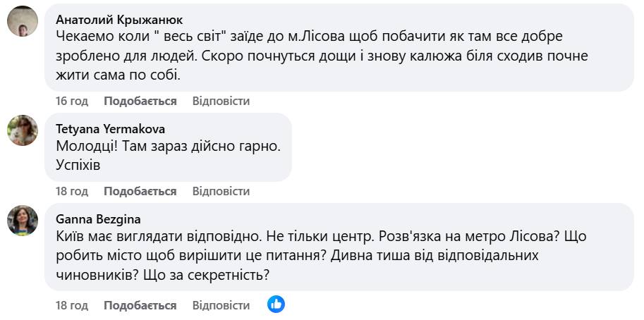This screenshot has width=644, height=320.
Task: Visit the Tetyana Yermakova name link
Action: 110,129
